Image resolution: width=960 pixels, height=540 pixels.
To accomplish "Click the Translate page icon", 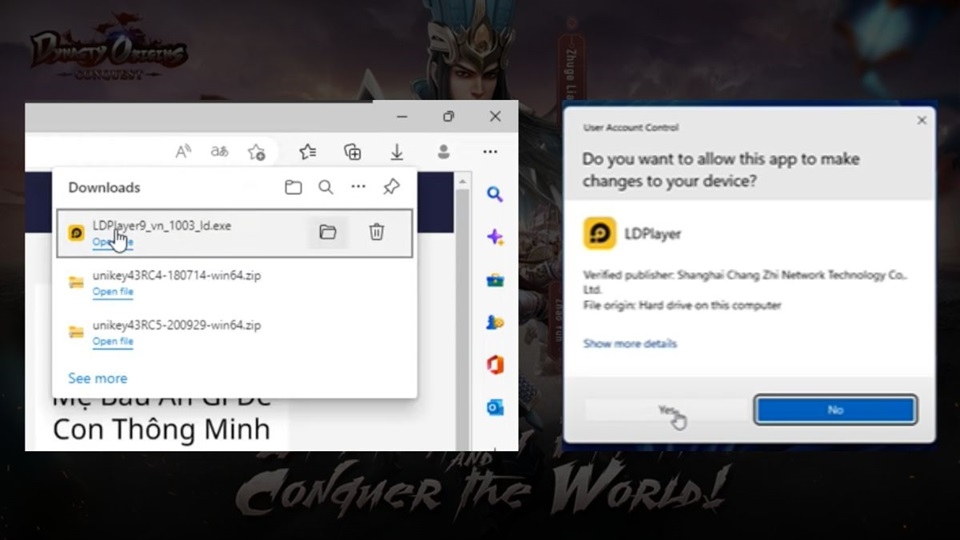I will [x=219, y=151].
